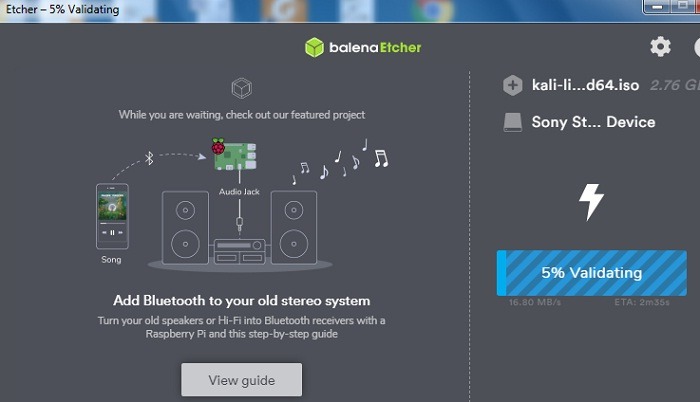Click the right speaker in the illustration
Viewport: 700px width, 402px height.
tap(294, 227)
